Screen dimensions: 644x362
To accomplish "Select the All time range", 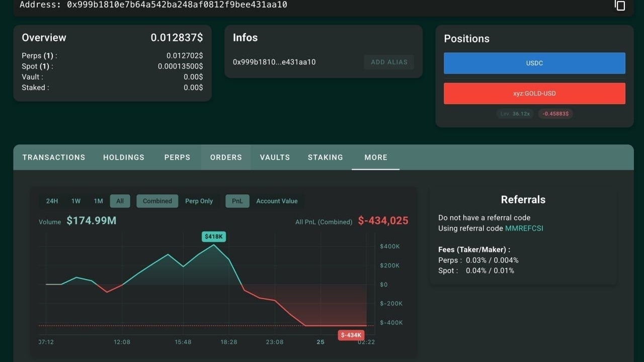I will tap(120, 201).
